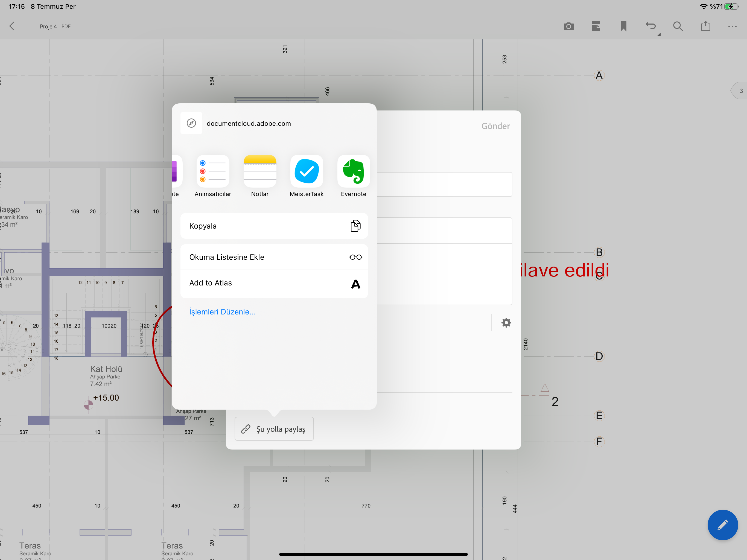
Task: Go back with the left chevron
Action: tap(12, 26)
